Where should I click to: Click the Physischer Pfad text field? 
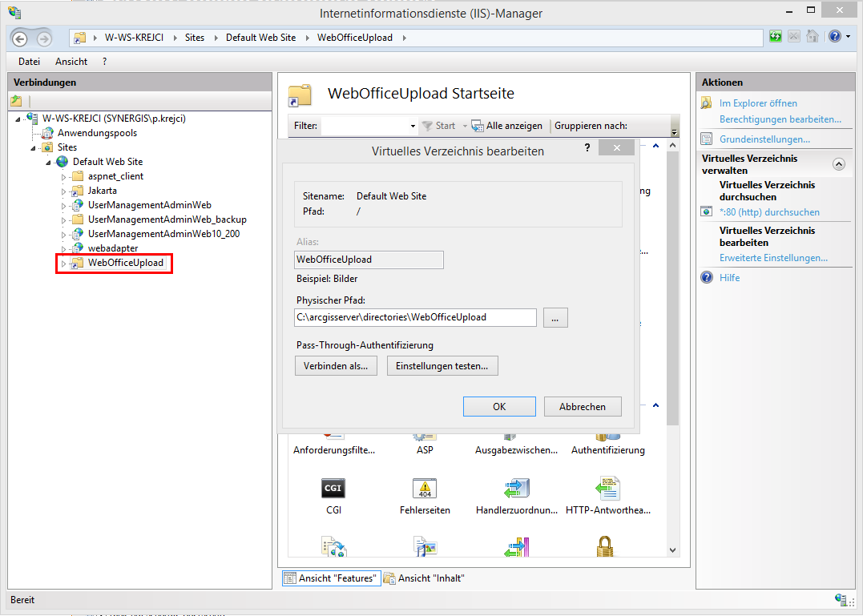click(x=415, y=317)
